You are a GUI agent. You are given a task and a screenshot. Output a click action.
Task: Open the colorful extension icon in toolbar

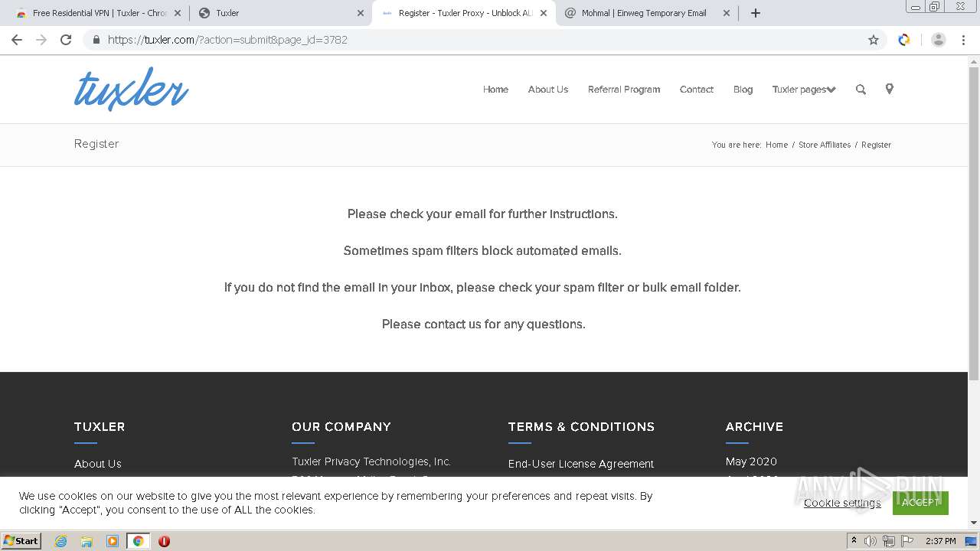pyautogui.click(x=904, y=40)
